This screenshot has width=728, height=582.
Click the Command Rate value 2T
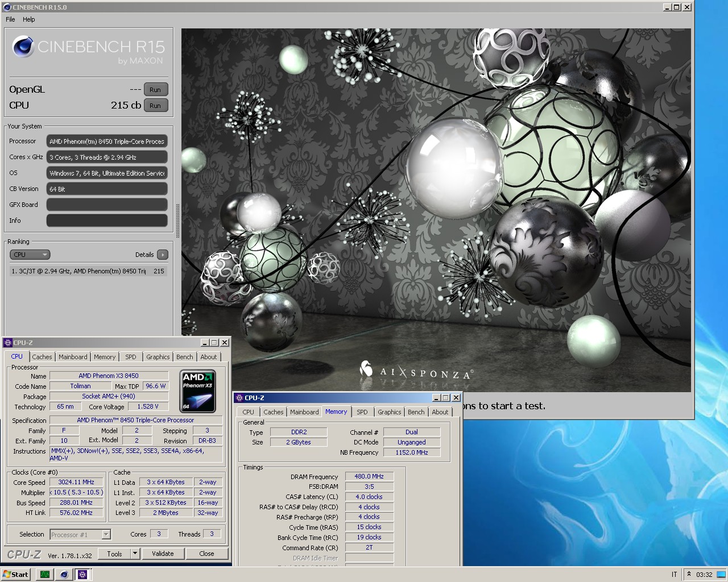[x=369, y=547]
